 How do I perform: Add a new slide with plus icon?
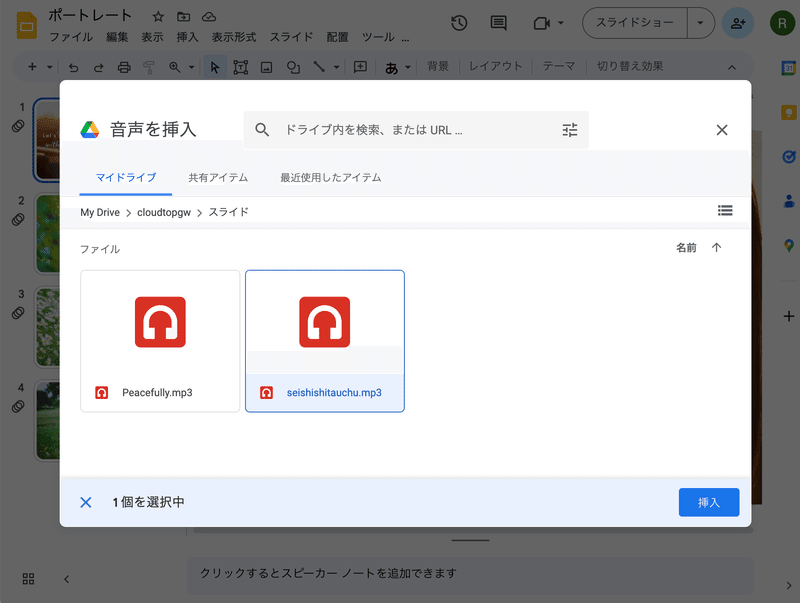(x=32, y=67)
